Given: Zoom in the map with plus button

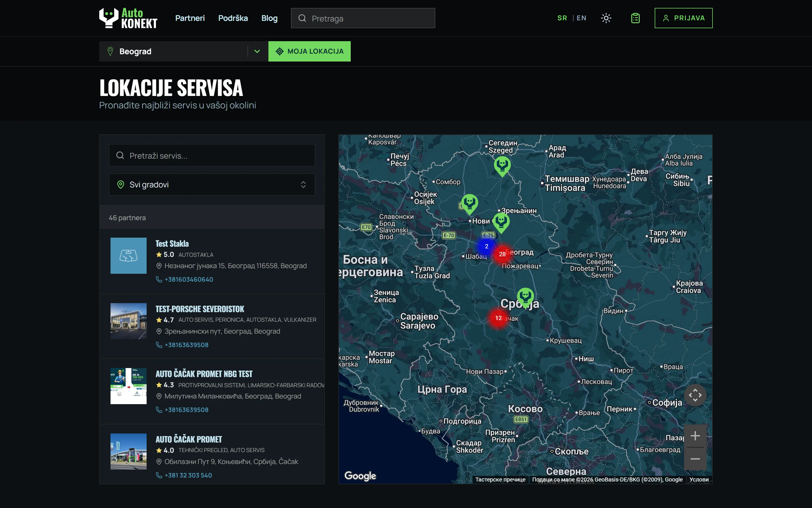Looking at the screenshot, I should click(x=695, y=436).
